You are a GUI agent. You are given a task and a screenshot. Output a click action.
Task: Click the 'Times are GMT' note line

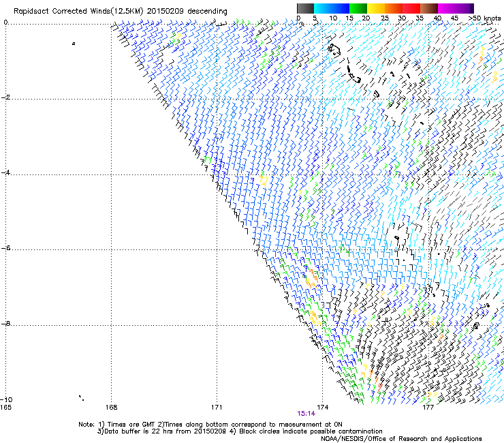[210, 425]
